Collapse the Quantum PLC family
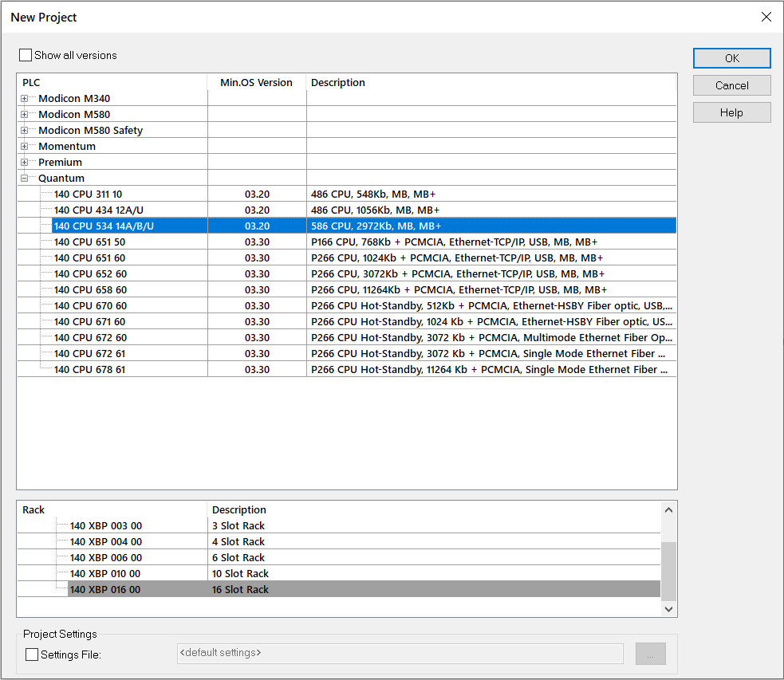Viewport: 784px width, 680px height. [x=24, y=179]
